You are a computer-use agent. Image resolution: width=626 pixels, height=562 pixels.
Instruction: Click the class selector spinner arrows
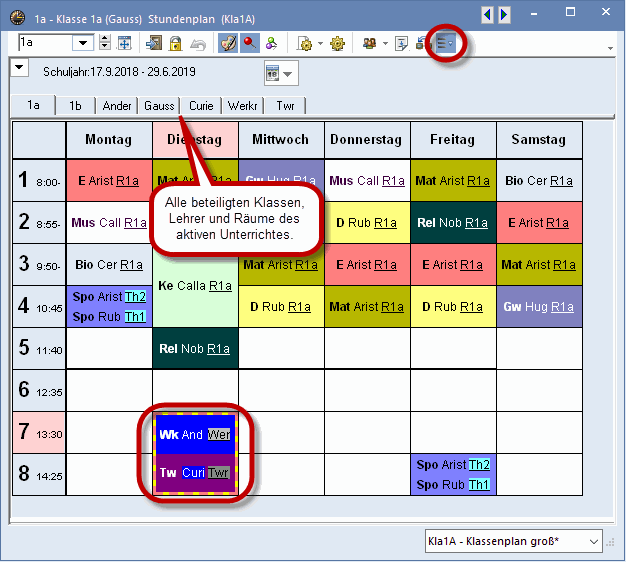105,42
